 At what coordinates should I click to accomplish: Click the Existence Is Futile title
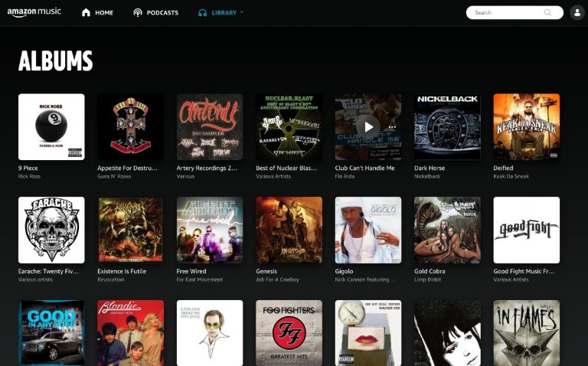[x=122, y=271]
